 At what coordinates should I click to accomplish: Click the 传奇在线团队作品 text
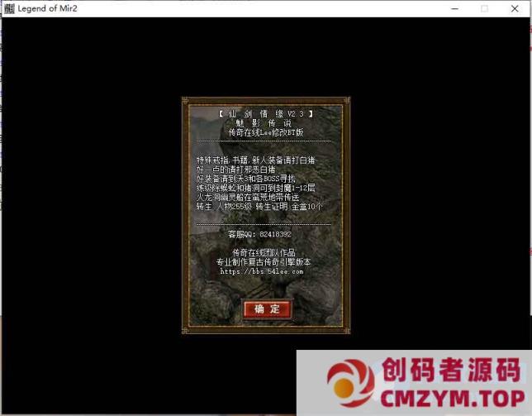click(264, 252)
